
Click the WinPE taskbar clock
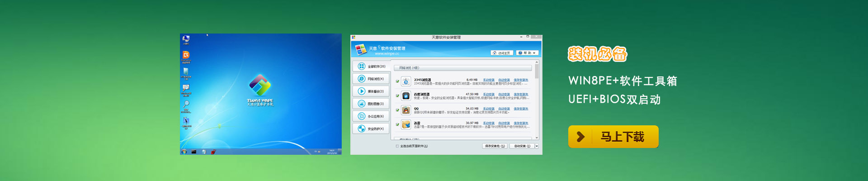[x=332, y=152]
